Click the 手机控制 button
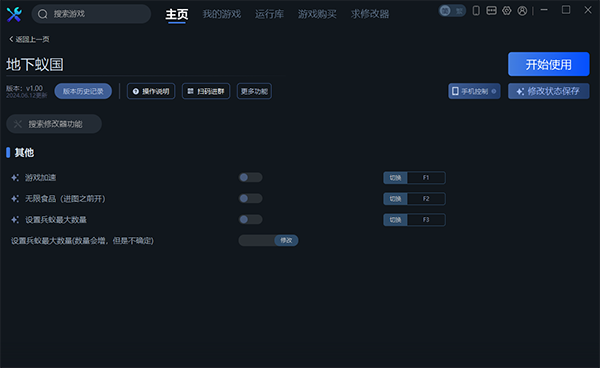This screenshot has width=600, height=368. [x=474, y=91]
